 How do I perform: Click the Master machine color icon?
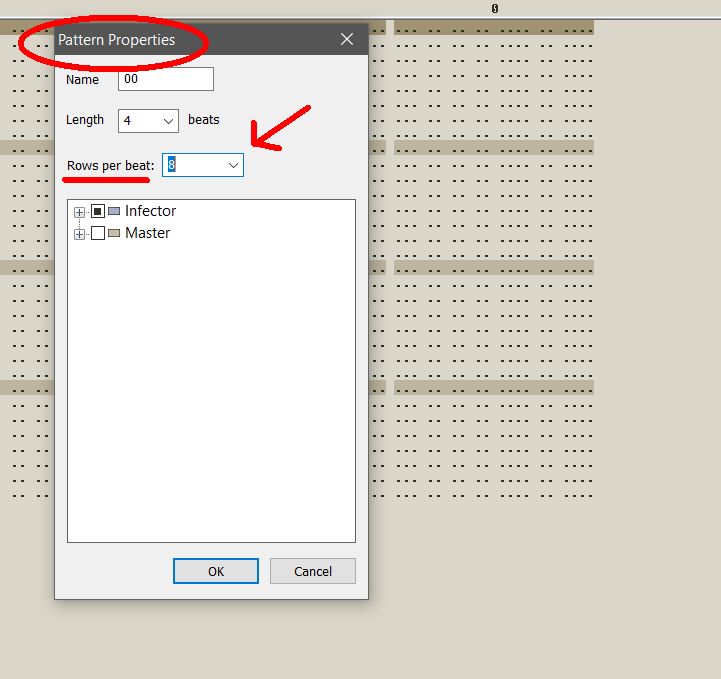pos(114,233)
